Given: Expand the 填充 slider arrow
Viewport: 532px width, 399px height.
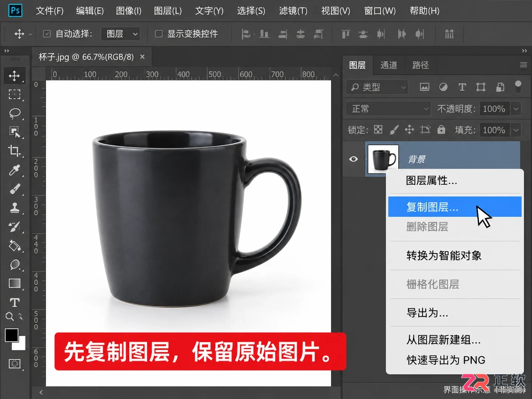Looking at the screenshot, I should [516, 130].
